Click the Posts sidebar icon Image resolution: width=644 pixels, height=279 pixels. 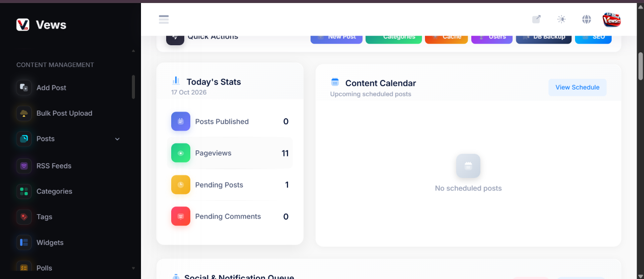click(24, 139)
